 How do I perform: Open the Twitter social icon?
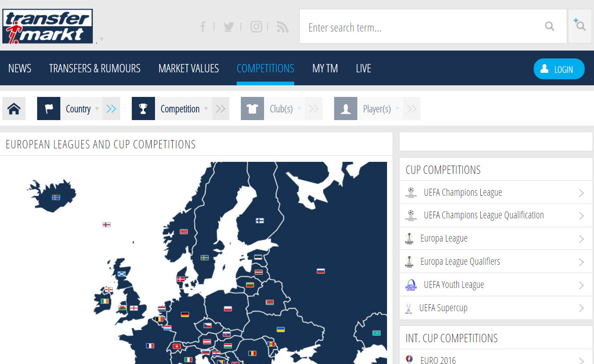click(228, 27)
